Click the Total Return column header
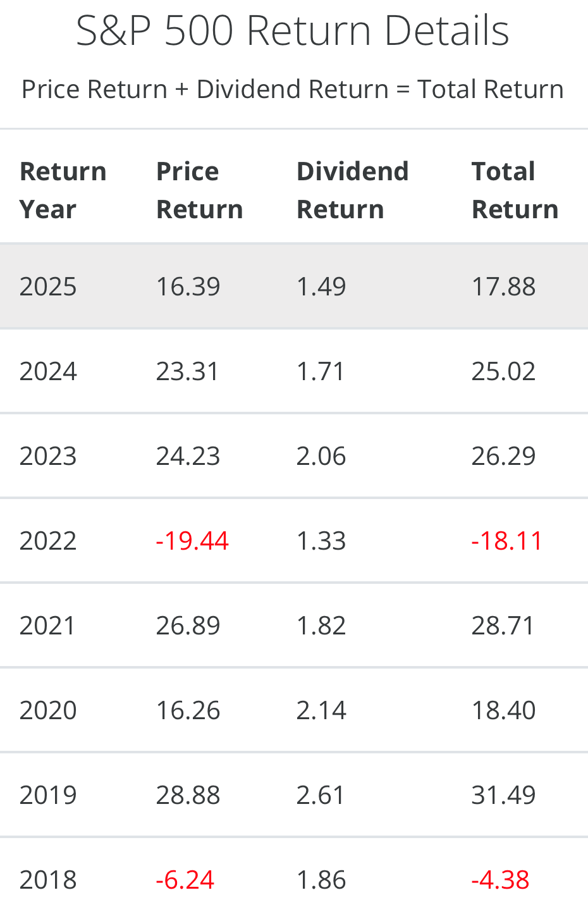The width and height of the screenshot is (588, 914). (x=515, y=190)
